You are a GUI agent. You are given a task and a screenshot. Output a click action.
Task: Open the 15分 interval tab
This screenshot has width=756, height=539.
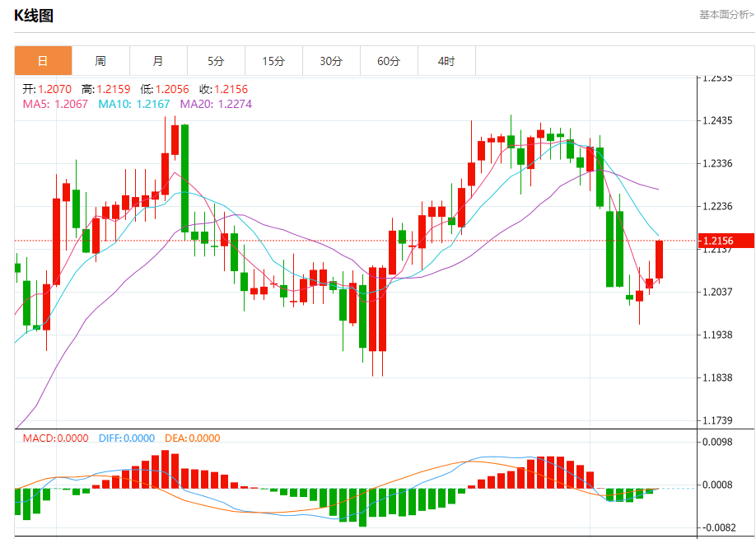[x=273, y=61]
